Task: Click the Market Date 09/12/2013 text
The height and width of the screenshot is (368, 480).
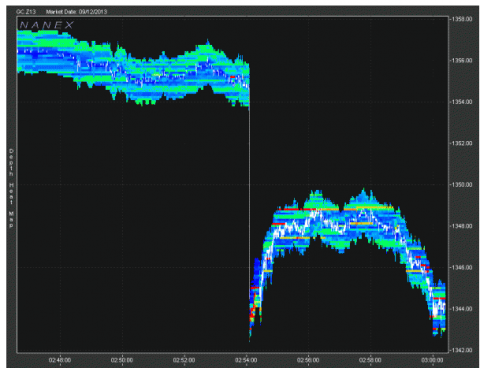Action: point(77,12)
